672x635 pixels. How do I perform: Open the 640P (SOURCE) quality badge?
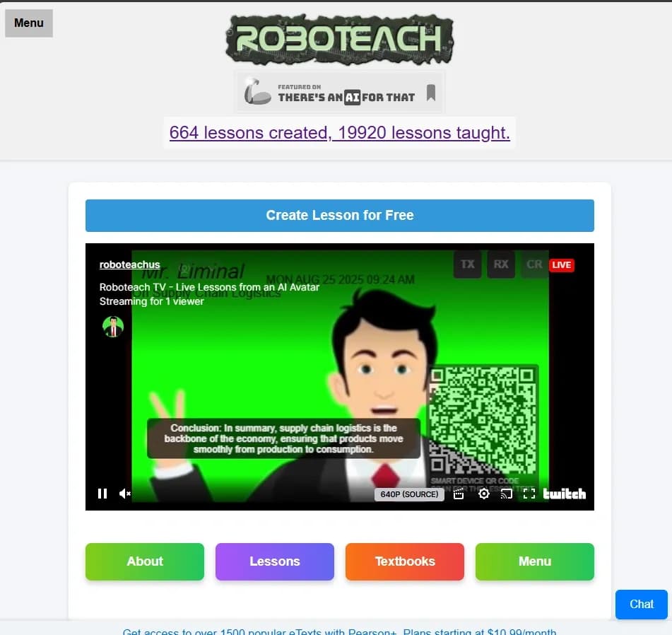(x=409, y=494)
